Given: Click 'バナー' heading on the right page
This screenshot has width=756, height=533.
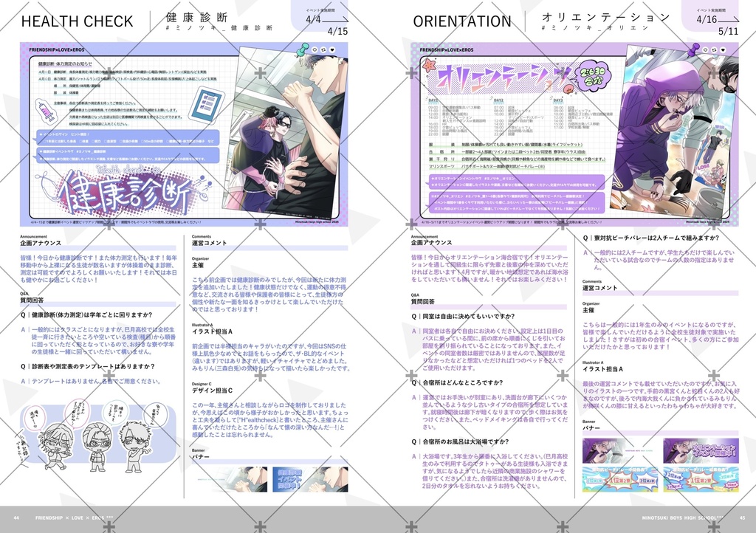Looking at the screenshot, I should click(x=591, y=427).
